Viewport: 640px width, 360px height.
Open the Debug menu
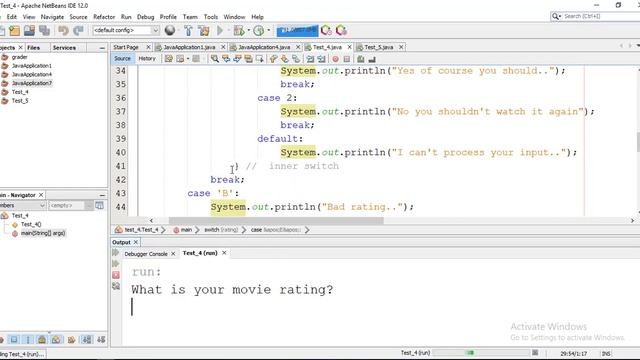point(145,17)
